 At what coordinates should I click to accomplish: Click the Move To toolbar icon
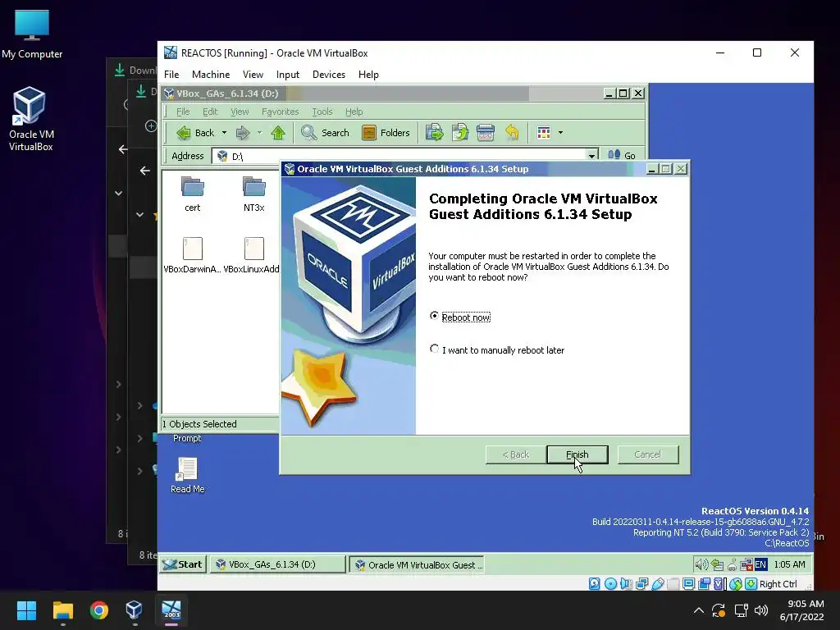(x=435, y=133)
